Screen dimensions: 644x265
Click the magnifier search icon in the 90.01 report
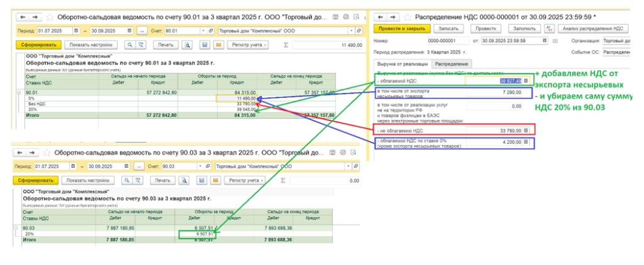click(130, 45)
